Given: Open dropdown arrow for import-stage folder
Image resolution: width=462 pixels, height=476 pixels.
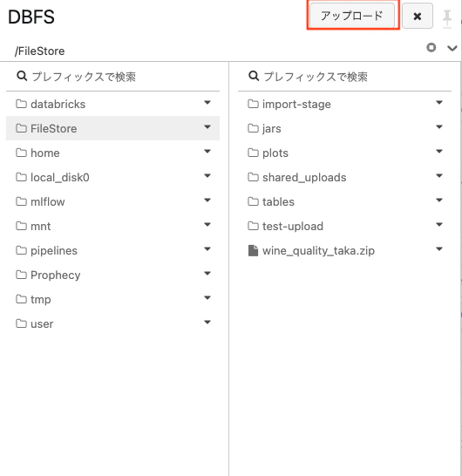Looking at the screenshot, I should click(439, 103).
